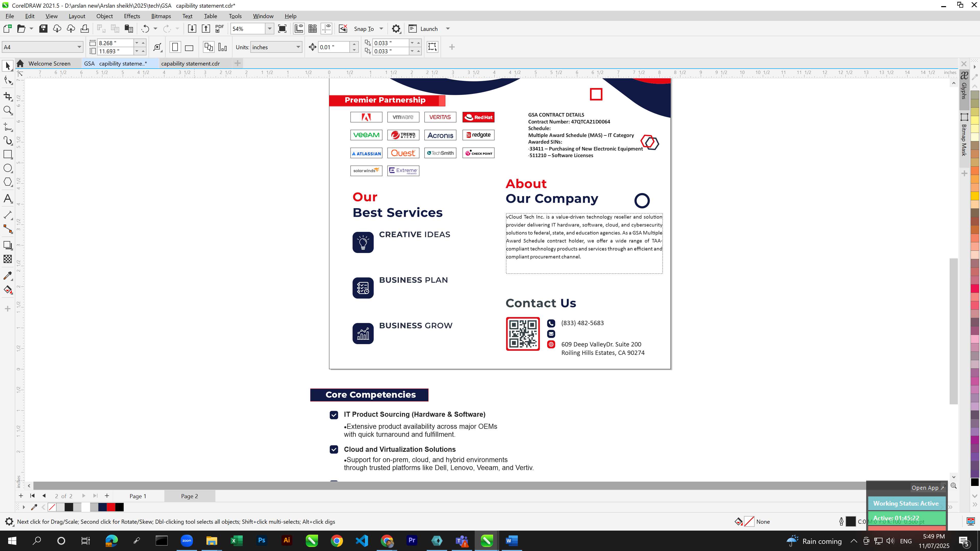Open the zoom level dropdown

[269, 29]
